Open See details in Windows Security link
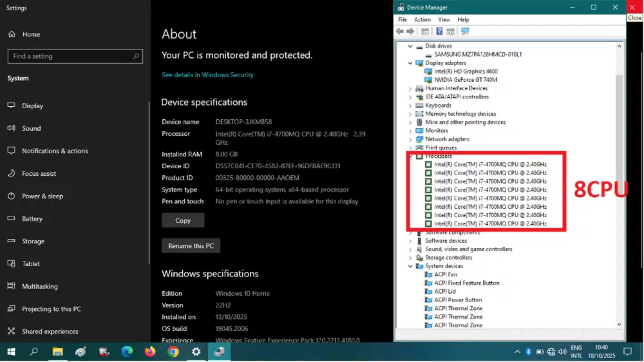 coord(207,75)
